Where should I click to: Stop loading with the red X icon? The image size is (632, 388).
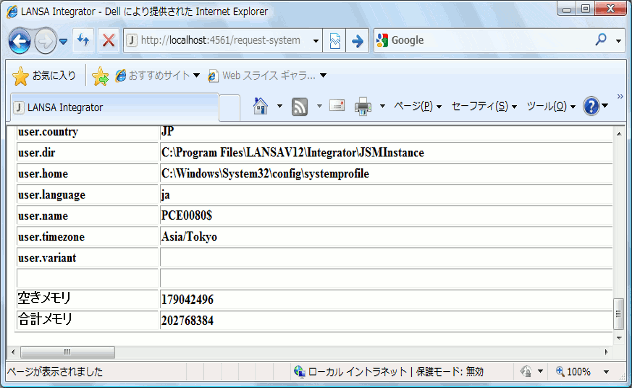(x=108, y=40)
